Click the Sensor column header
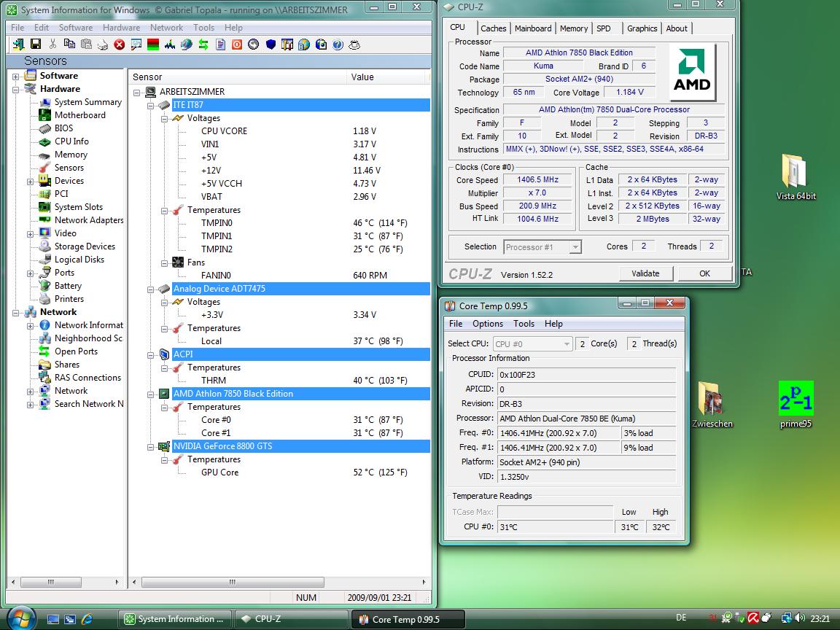This screenshot has height=630, width=840. [238, 77]
